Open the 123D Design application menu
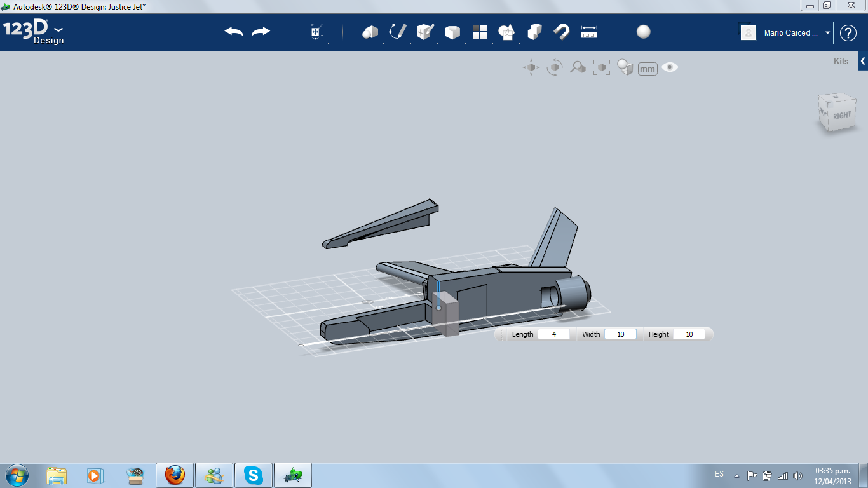Image resolution: width=868 pixels, height=488 pixels. (34, 32)
